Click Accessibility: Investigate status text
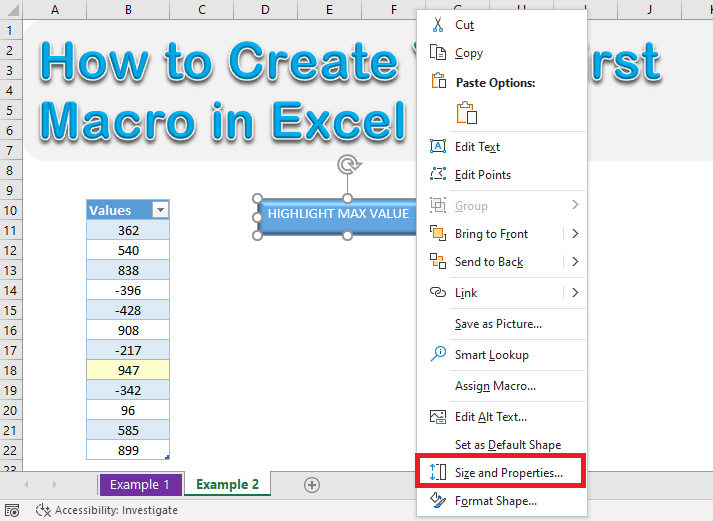 pyautogui.click(x=116, y=510)
